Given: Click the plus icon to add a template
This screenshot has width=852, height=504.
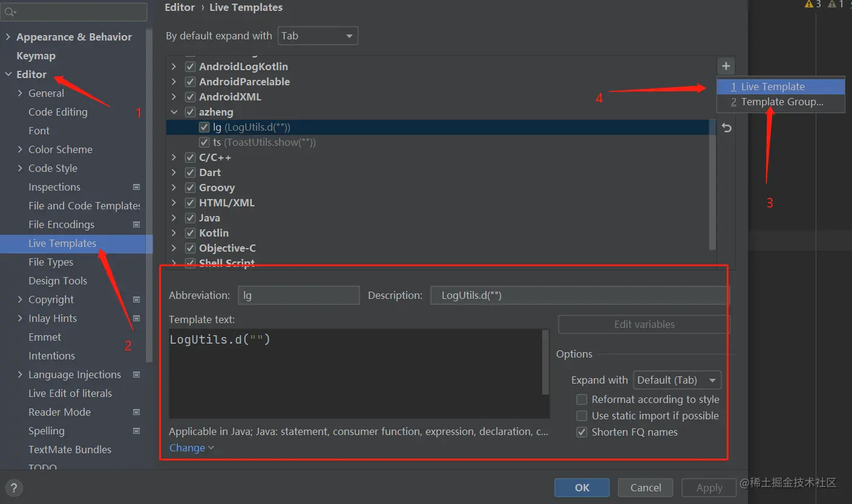Looking at the screenshot, I should coord(726,66).
